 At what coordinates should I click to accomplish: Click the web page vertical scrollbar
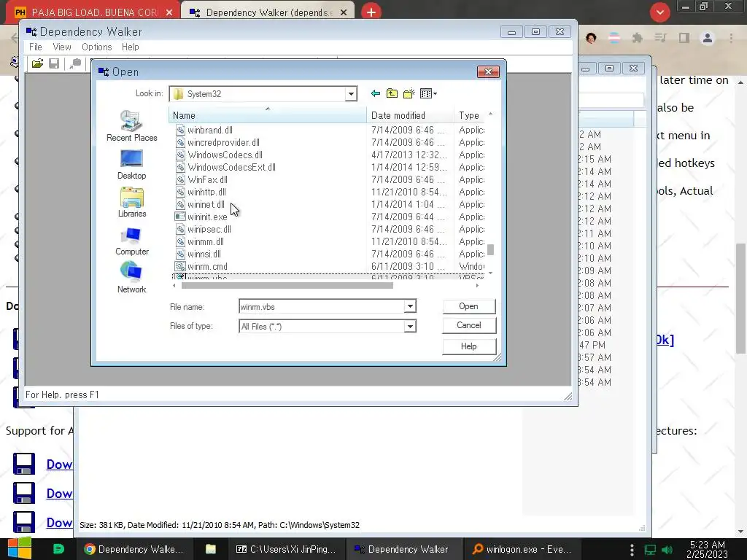pyautogui.click(x=741, y=297)
